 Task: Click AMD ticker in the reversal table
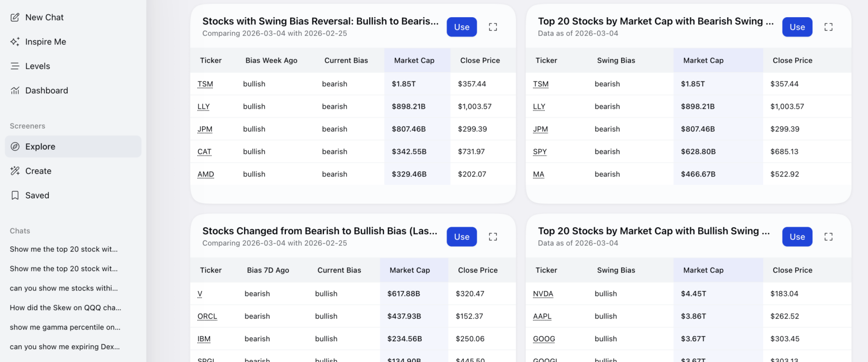click(206, 174)
